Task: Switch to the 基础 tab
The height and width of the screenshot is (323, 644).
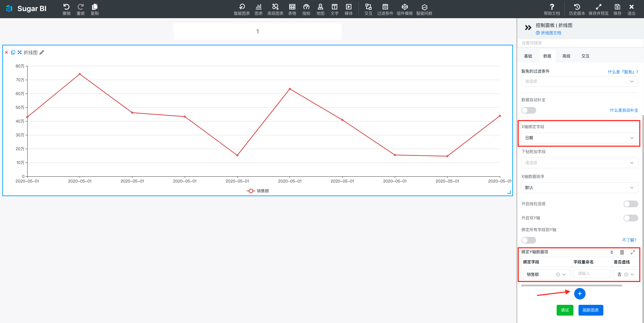Action: tap(528, 56)
